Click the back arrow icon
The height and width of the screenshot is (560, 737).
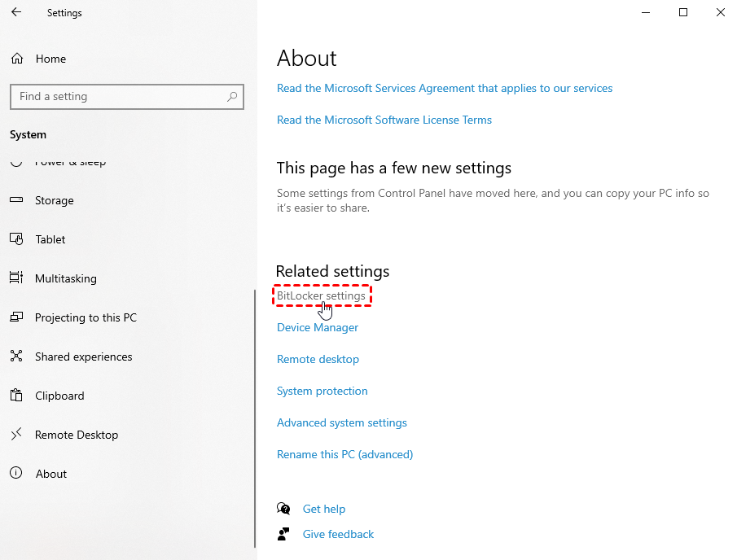[x=16, y=13]
